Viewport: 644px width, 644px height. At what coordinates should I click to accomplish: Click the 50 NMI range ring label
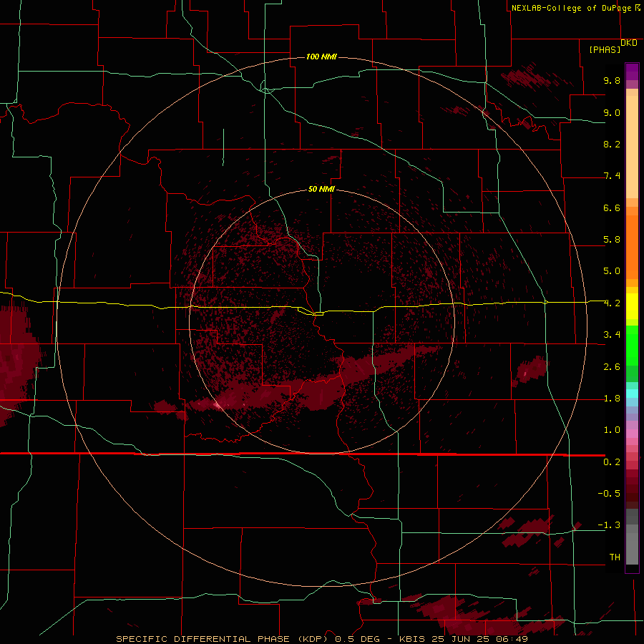321,189
